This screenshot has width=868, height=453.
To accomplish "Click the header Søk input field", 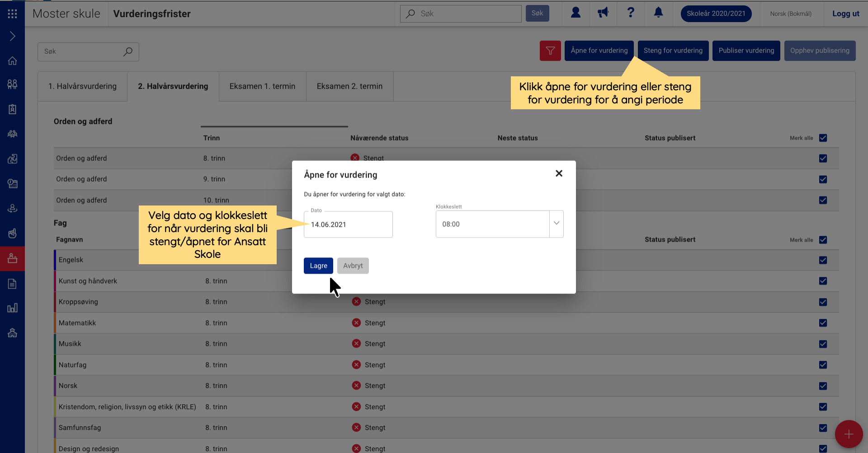I will tap(461, 14).
